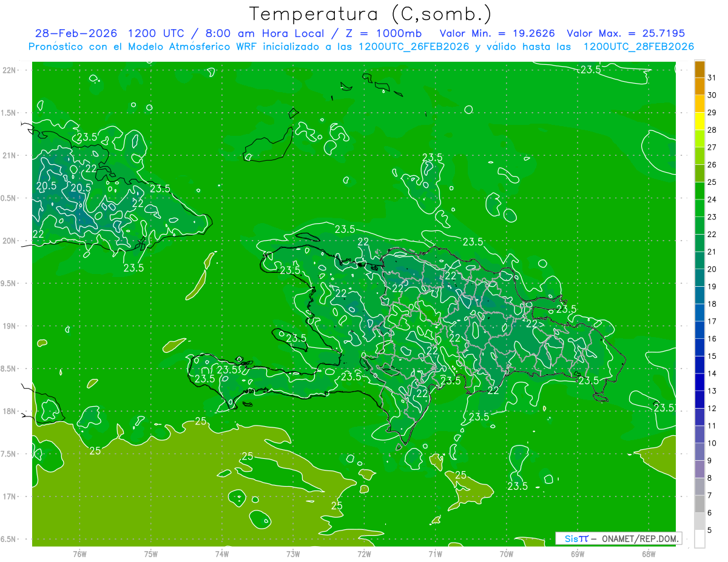
Task: Click the "18N" latitude axis label
Action: [10, 412]
